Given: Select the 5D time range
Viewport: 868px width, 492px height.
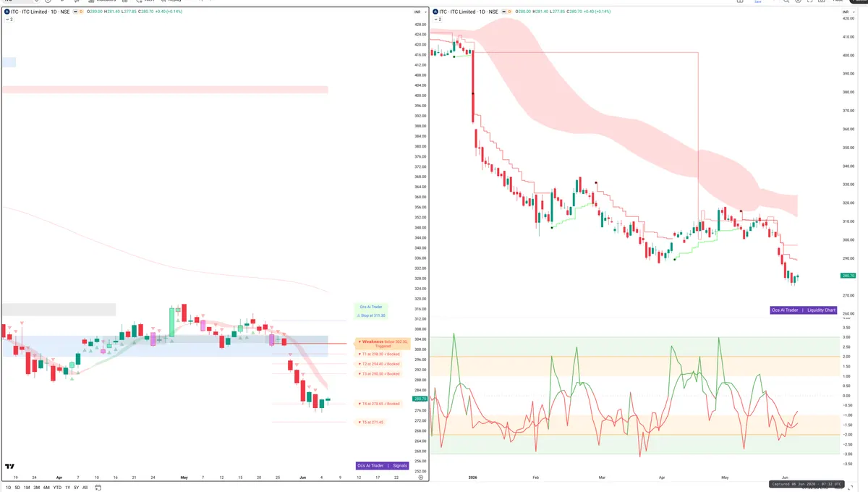Looking at the screenshot, I should (17, 488).
